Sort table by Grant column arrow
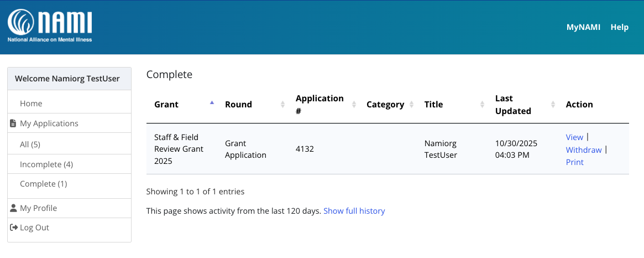 [x=212, y=103]
